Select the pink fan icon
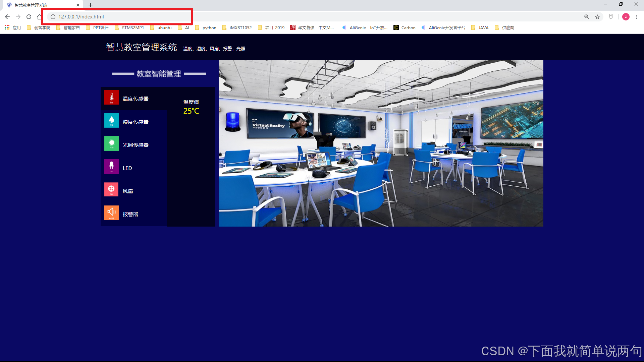644x362 pixels. pos(111,190)
